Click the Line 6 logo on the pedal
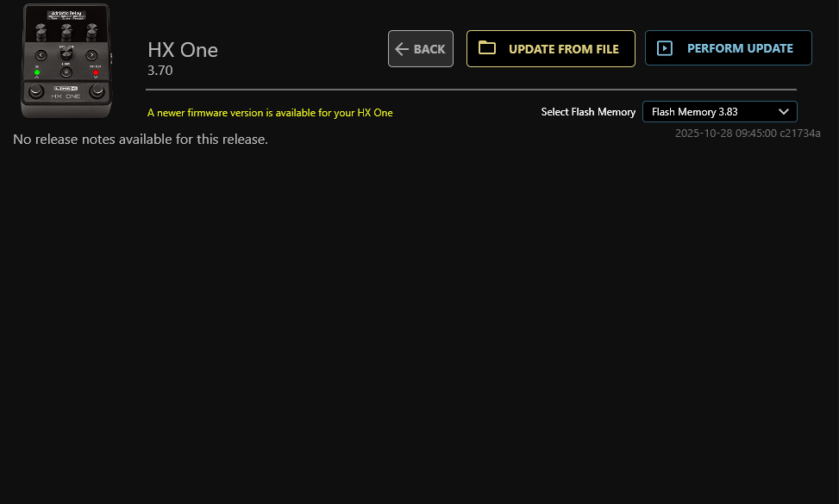Screen dimensions: 839x504 [x=66, y=89]
